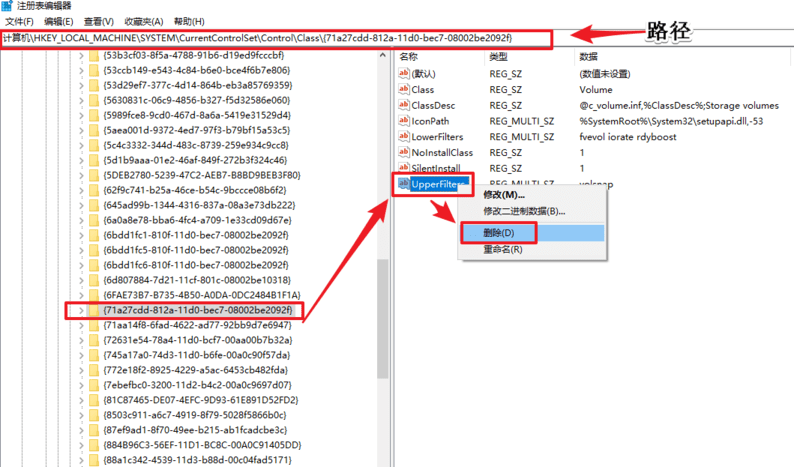Select the {88a1c342-4539-11d3-b88d-00c04fad5171} key
Screen dimensions: 794x467
(x=197, y=460)
